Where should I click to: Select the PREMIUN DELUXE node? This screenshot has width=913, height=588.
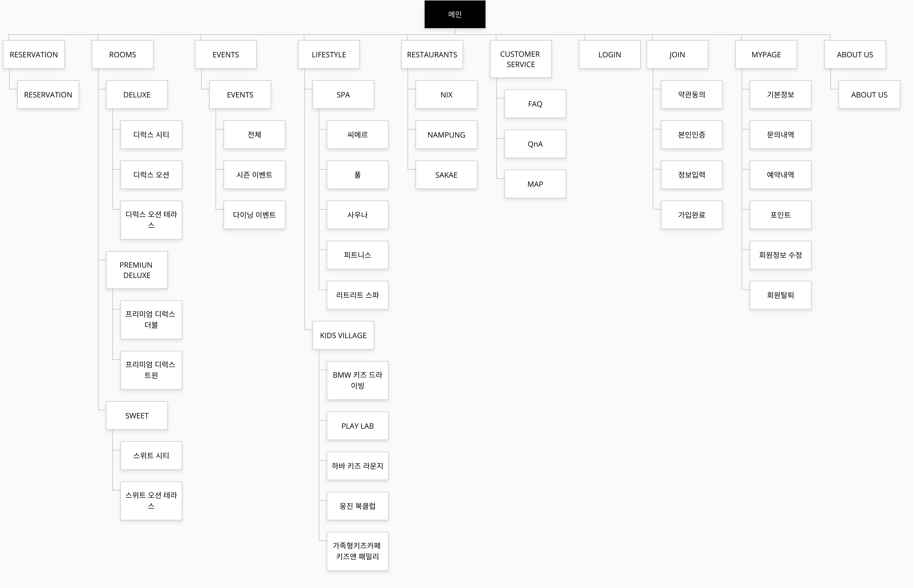coord(136,270)
